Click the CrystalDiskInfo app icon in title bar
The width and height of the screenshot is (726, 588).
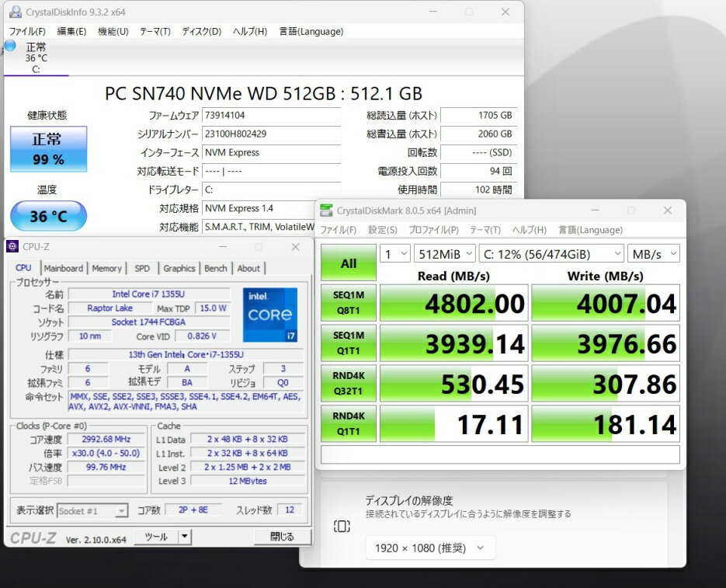tap(16, 12)
